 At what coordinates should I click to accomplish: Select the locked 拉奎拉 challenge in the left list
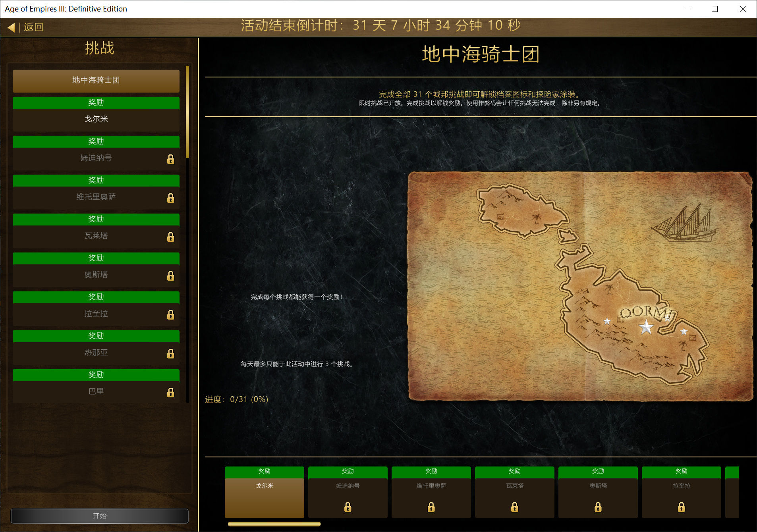pyautogui.click(x=96, y=314)
